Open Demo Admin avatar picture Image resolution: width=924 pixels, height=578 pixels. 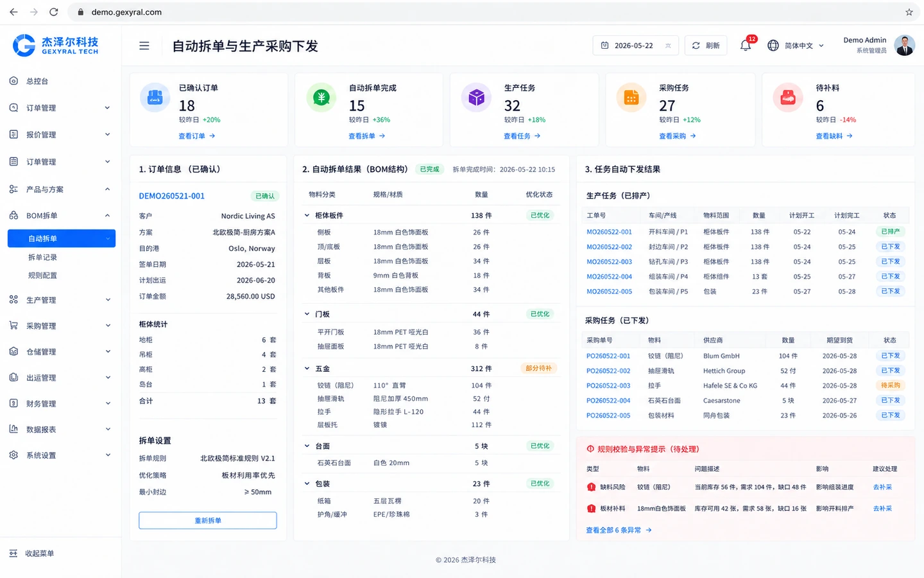pyautogui.click(x=905, y=46)
